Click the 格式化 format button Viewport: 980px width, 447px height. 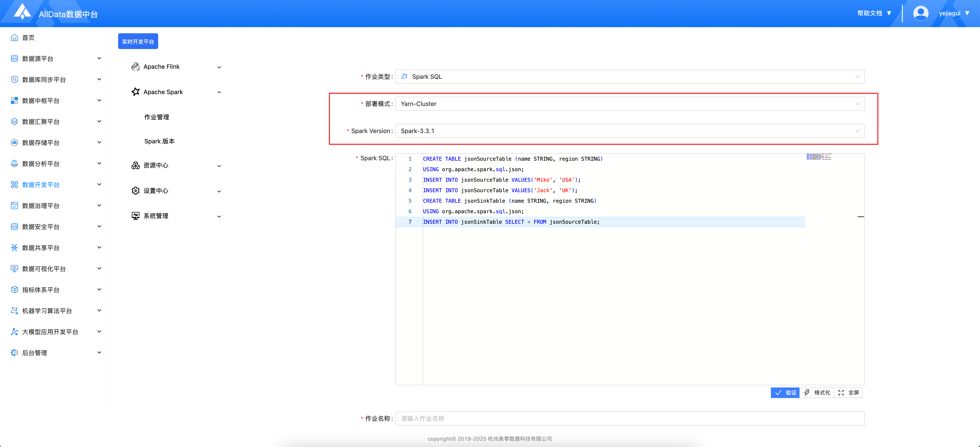tap(817, 392)
